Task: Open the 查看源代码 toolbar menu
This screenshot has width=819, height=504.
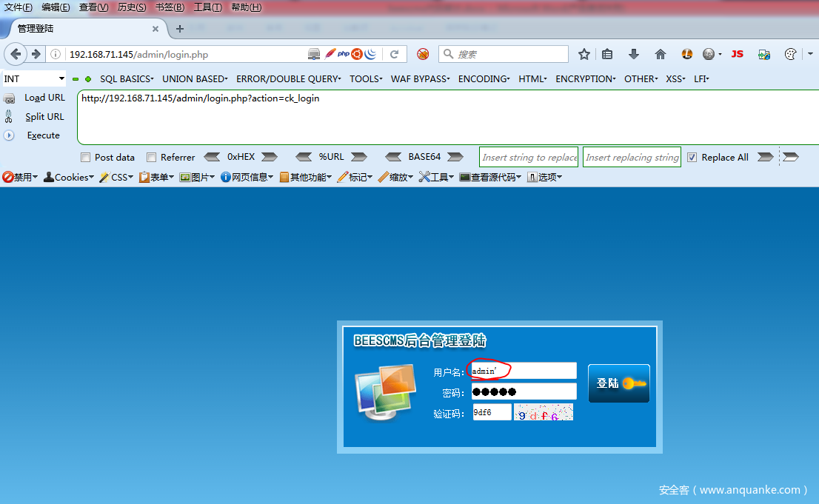Action: click(490, 177)
